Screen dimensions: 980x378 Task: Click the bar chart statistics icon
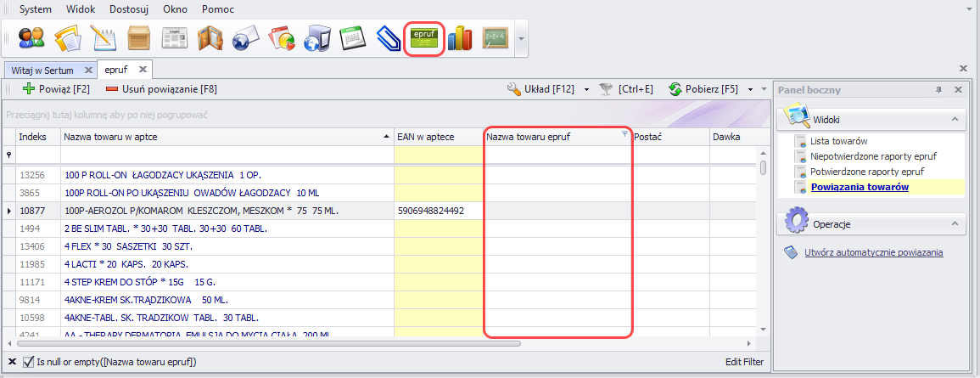[x=459, y=38]
